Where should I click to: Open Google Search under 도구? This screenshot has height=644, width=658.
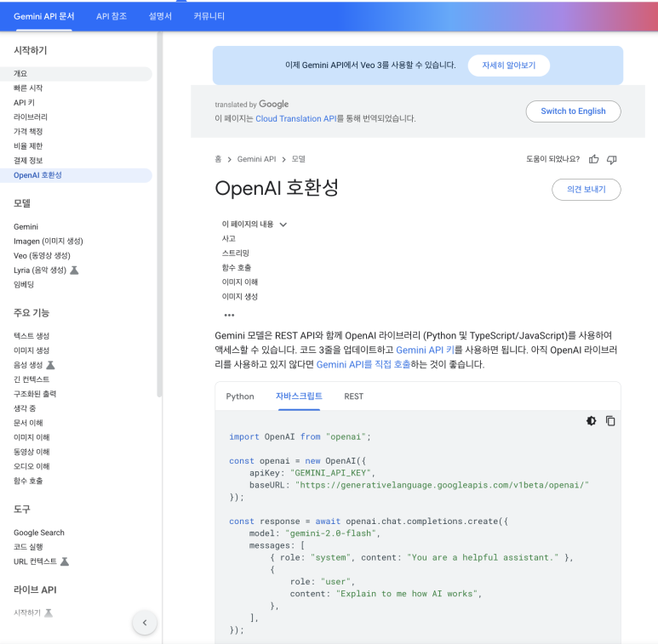[39, 533]
